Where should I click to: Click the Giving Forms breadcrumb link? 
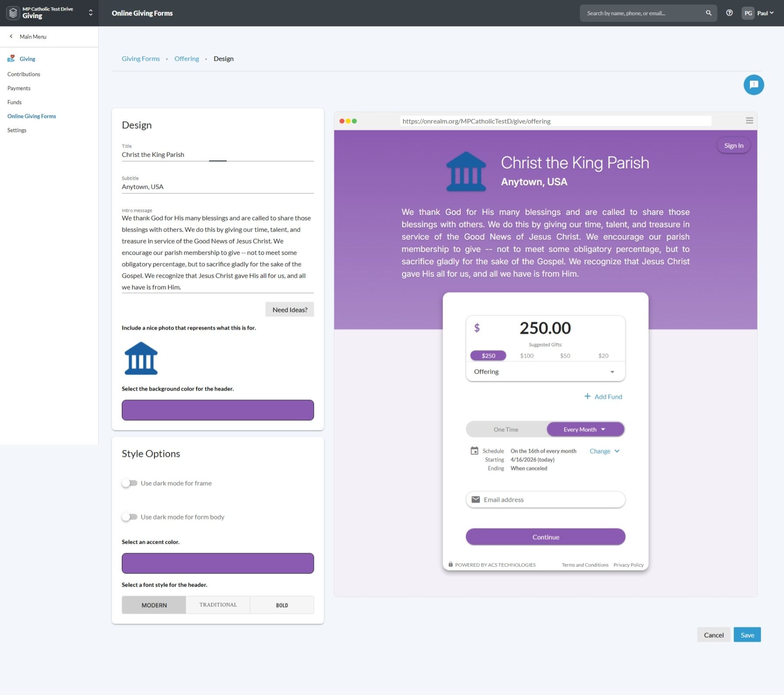click(141, 59)
